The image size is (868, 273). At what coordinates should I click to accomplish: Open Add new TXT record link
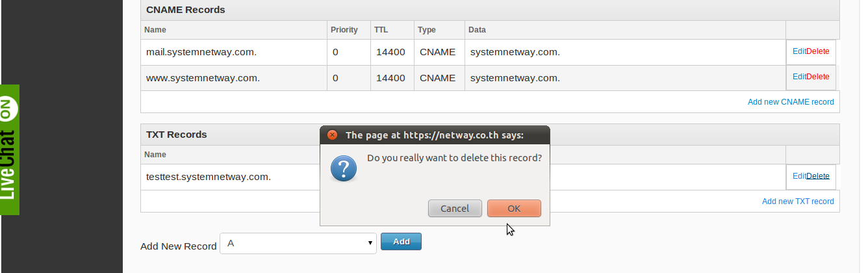coord(798,201)
